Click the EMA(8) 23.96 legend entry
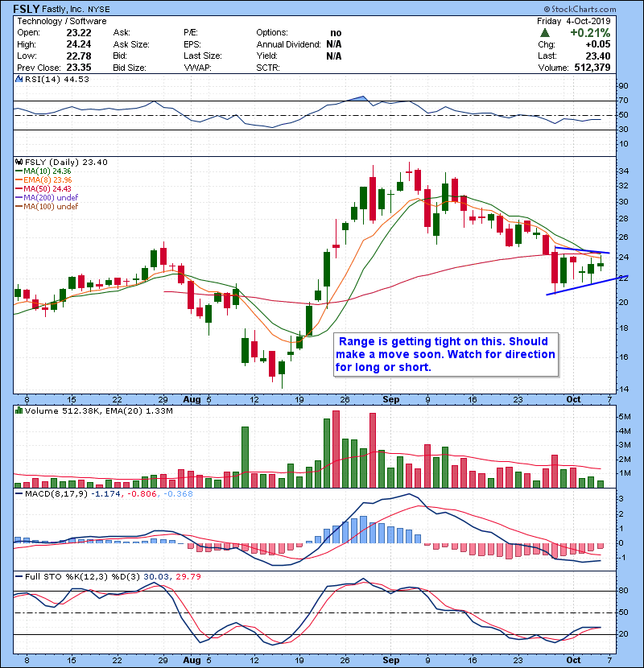 [x=43, y=179]
